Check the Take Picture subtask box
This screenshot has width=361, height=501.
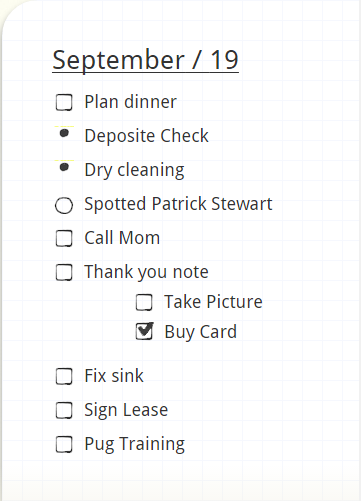[x=144, y=302]
